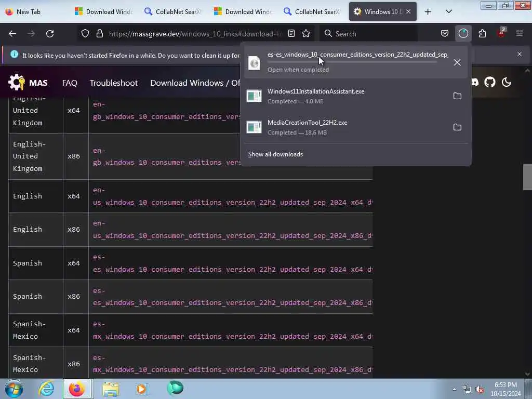Download es-es x86 Windows 10 ISO
Viewport: 532px width, 399px height.
coord(232,297)
